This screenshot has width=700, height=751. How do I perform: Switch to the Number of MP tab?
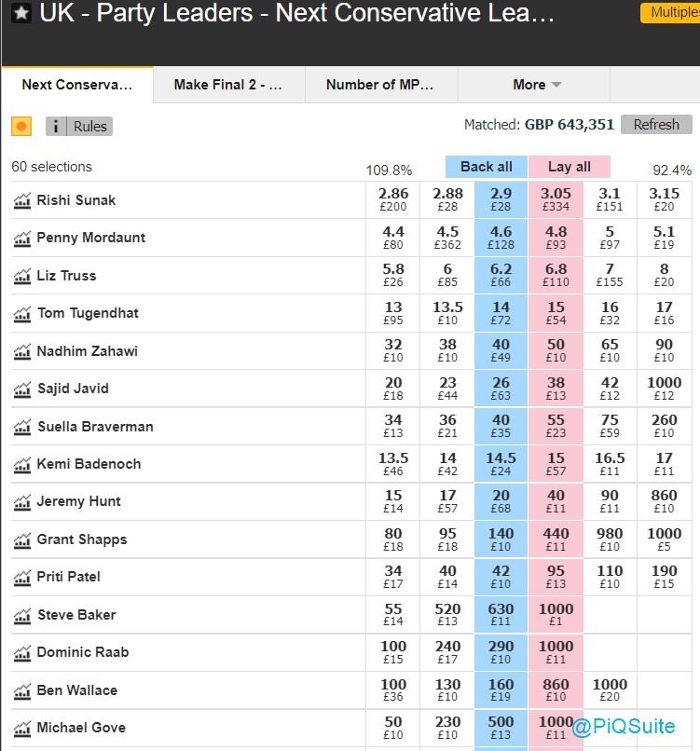coord(379,85)
